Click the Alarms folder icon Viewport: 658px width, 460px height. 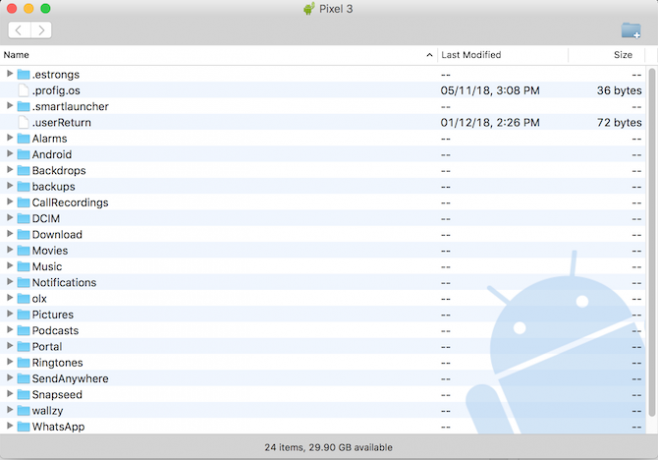[x=24, y=139]
